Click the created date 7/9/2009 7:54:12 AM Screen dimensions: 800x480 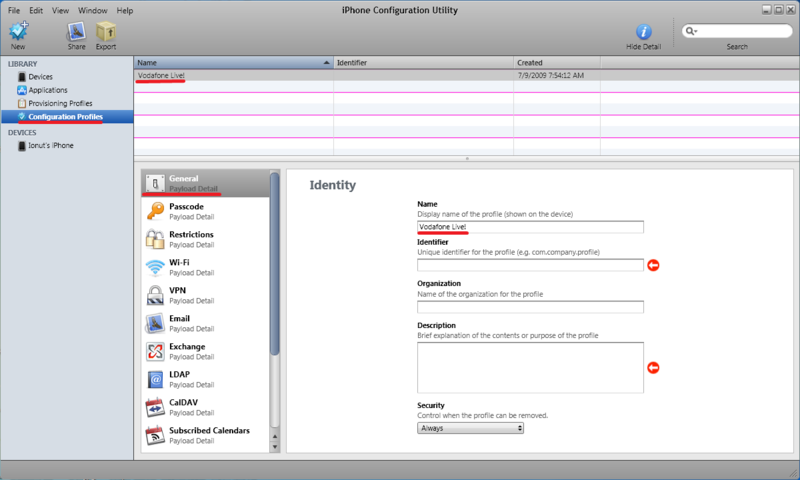click(x=551, y=75)
